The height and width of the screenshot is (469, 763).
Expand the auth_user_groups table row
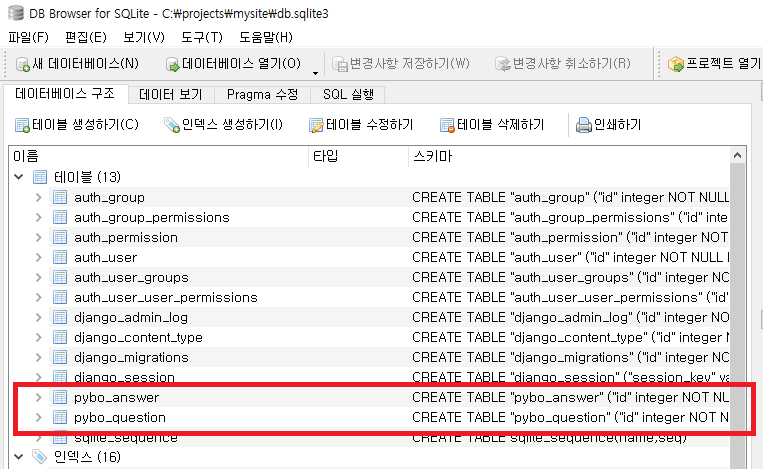point(38,277)
